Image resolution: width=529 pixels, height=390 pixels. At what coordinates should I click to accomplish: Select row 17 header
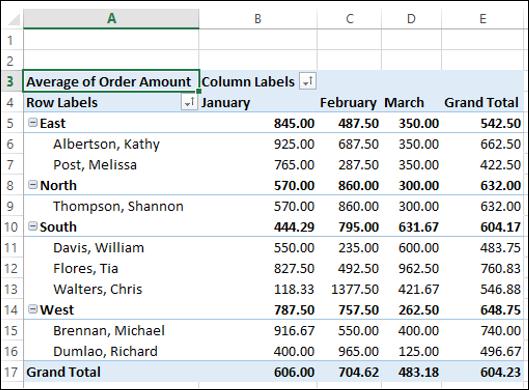(11, 372)
